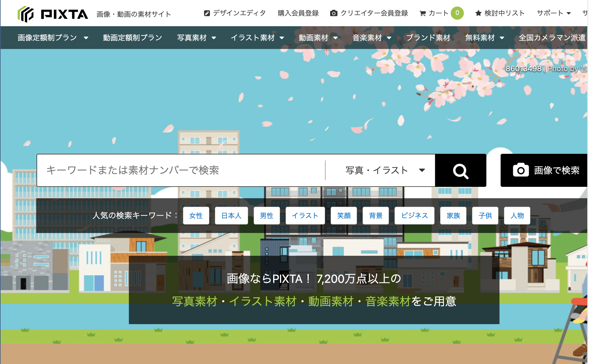589x364 pixels.
Task: Open ブランド素材 menu item
Action: tap(428, 38)
